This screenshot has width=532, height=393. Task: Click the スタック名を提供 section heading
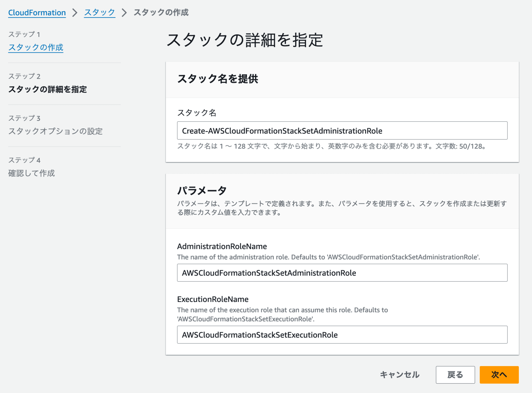pyautogui.click(x=218, y=79)
